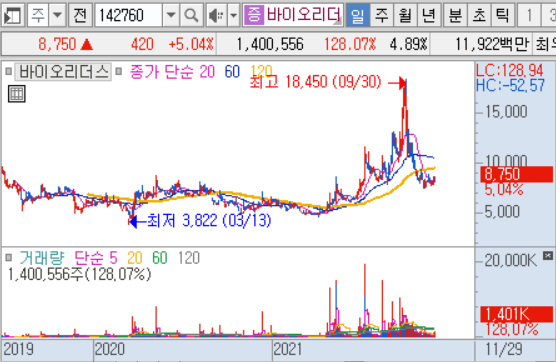Open the 주 market type dropdown arrow
The width and height of the screenshot is (556, 362).
point(57,15)
